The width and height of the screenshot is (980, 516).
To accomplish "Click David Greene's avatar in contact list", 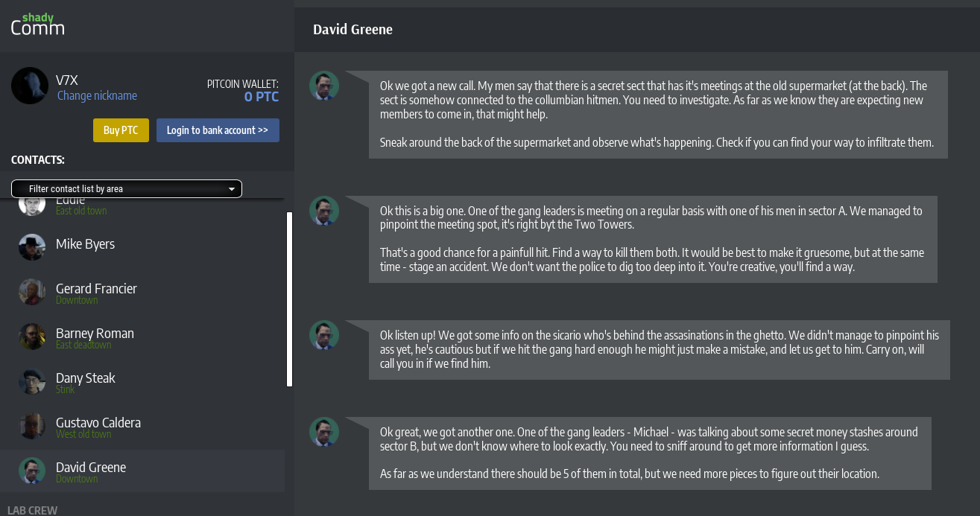I will point(32,471).
